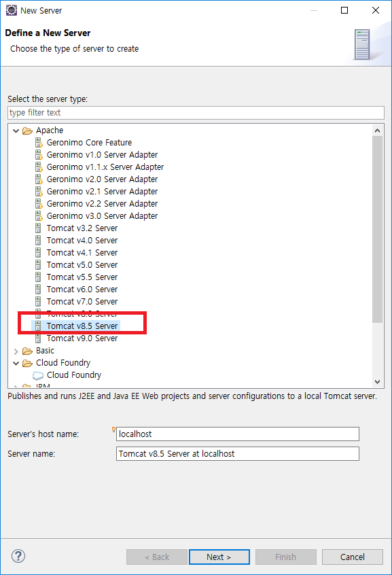This screenshot has height=575, width=392.
Task: Maximize the New Server dialog
Action: tap(344, 10)
